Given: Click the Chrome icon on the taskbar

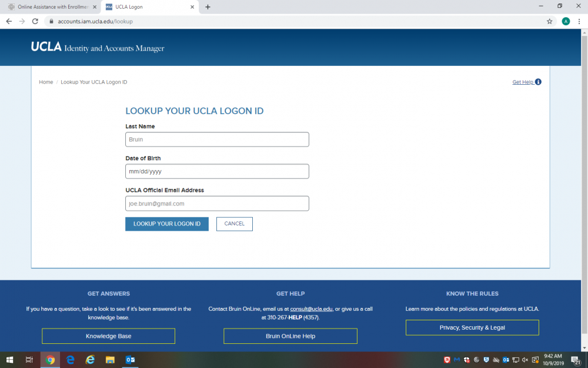Looking at the screenshot, I should point(50,360).
